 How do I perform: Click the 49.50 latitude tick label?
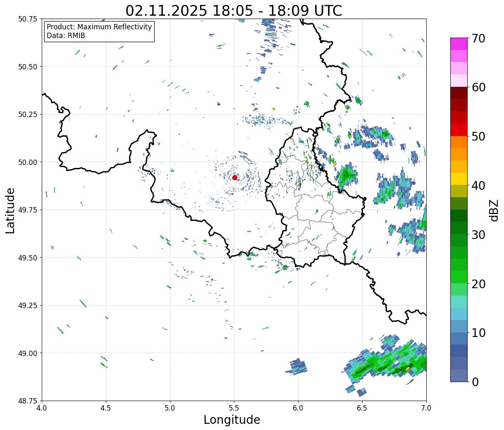pos(28,258)
